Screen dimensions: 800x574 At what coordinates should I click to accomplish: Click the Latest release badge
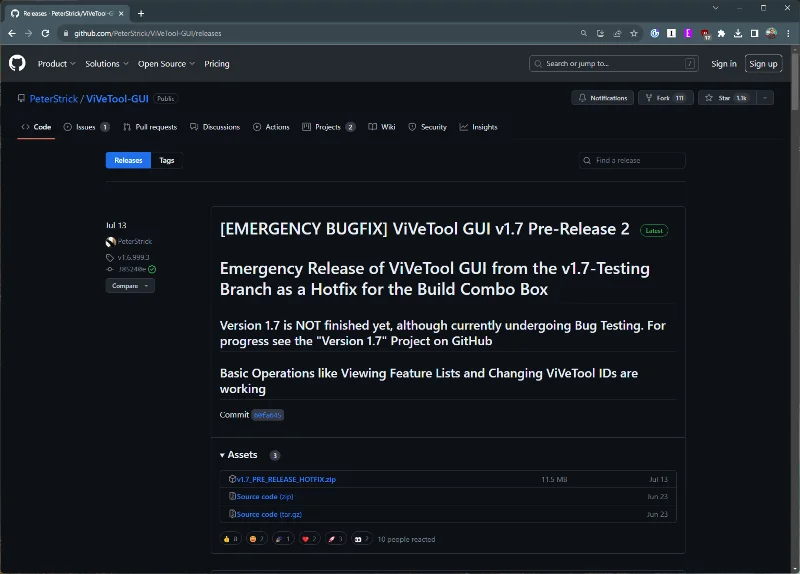tap(654, 231)
